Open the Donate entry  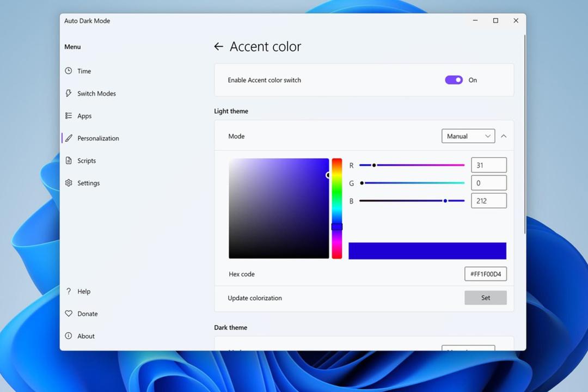[87, 314]
